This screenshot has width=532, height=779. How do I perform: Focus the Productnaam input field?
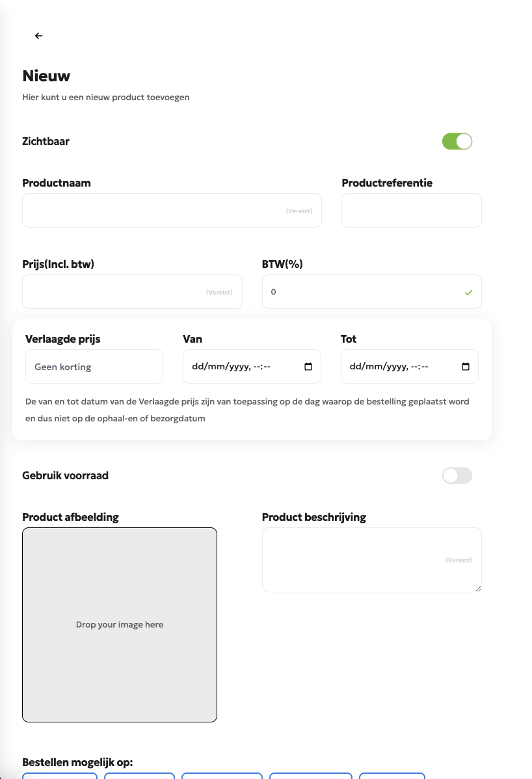172,211
